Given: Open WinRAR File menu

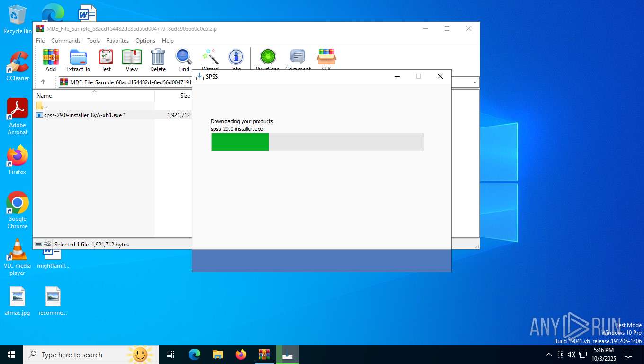Looking at the screenshot, I should coord(40,41).
